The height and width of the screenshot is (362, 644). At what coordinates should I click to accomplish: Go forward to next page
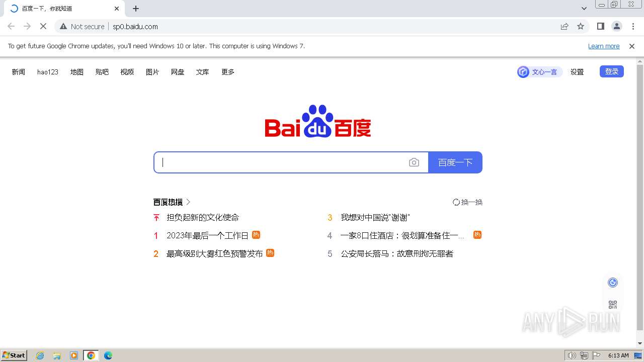click(x=27, y=26)
